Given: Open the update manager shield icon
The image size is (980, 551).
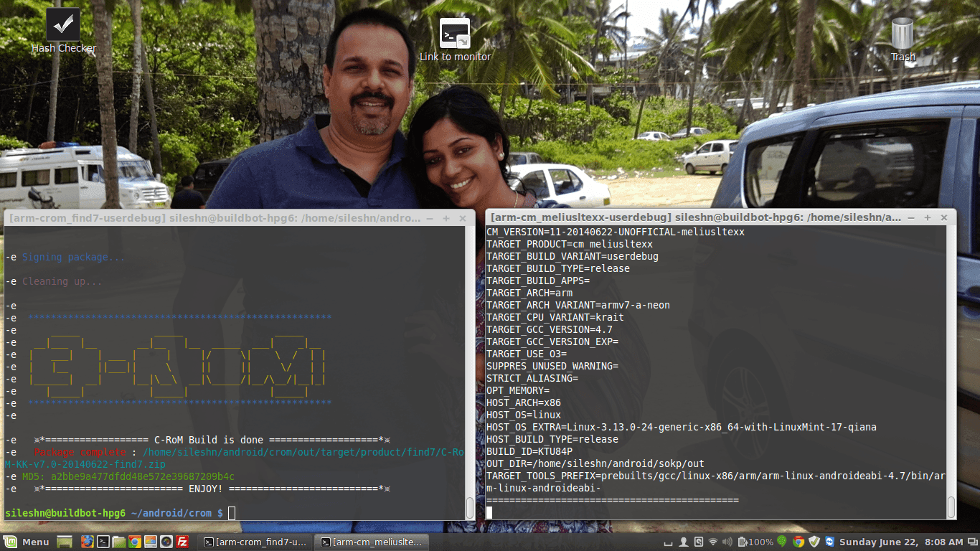Looking at the screenshot, I should (x=814, y=542).
